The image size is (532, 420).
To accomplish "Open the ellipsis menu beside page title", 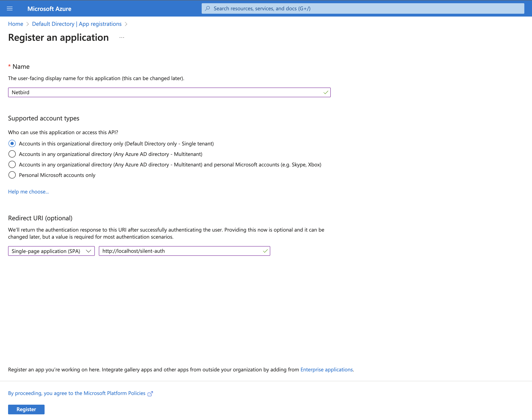I will coord(121,37).
